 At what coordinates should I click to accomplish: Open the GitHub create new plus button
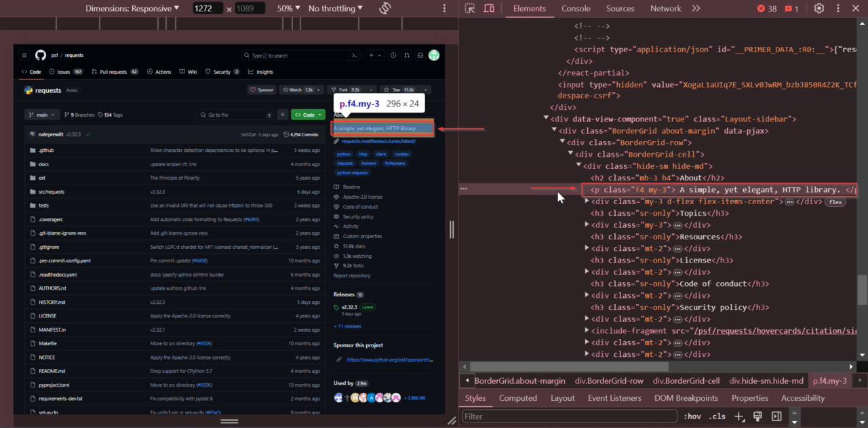376,56
